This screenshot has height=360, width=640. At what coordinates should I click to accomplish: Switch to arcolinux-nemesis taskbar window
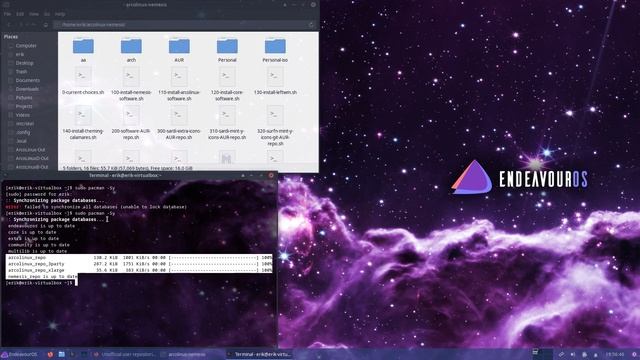[184, 354]
